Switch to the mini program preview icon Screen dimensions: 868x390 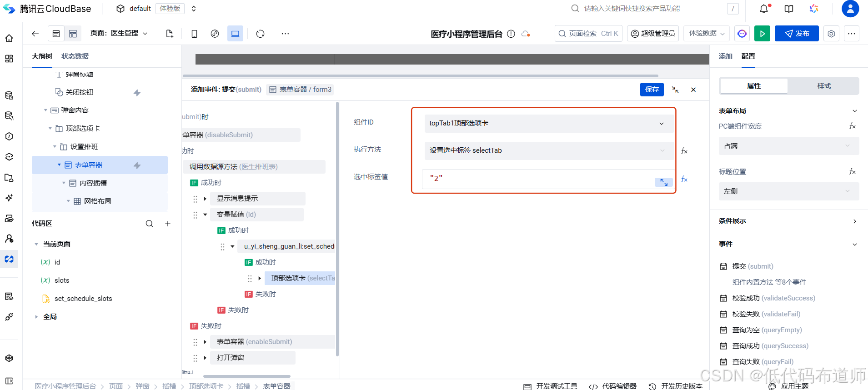[x=215, y=34]
